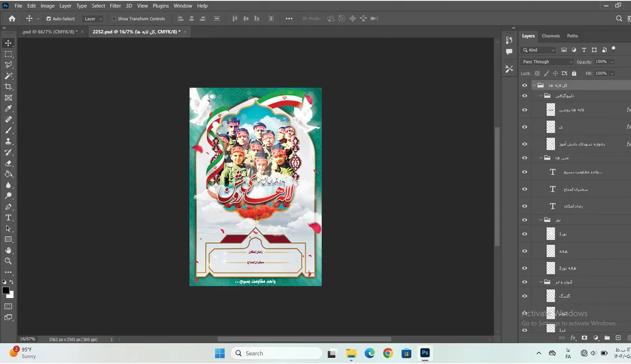Open the Filter menu
This screenshot has height=364, width=631.
(x=115, y=6)
